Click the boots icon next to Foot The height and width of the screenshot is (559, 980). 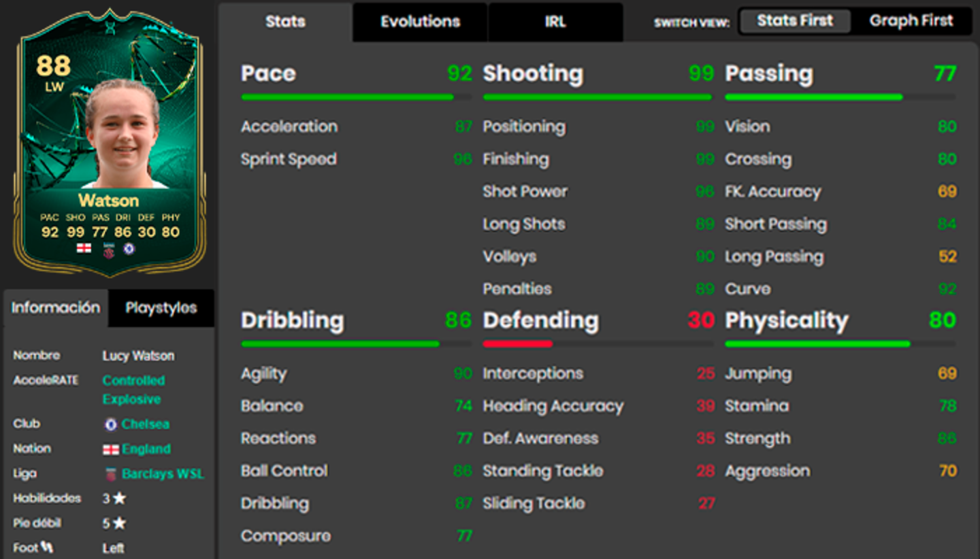47,547
